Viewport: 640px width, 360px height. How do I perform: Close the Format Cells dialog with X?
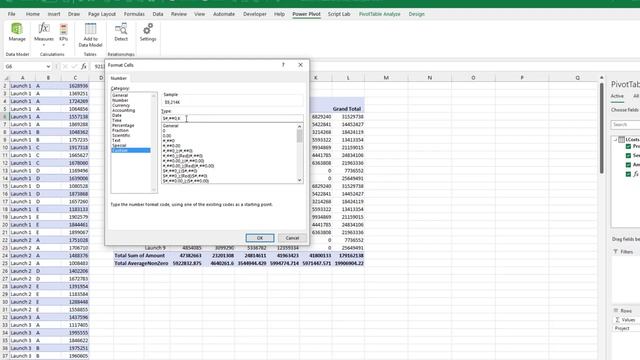[x=300, y=65]
